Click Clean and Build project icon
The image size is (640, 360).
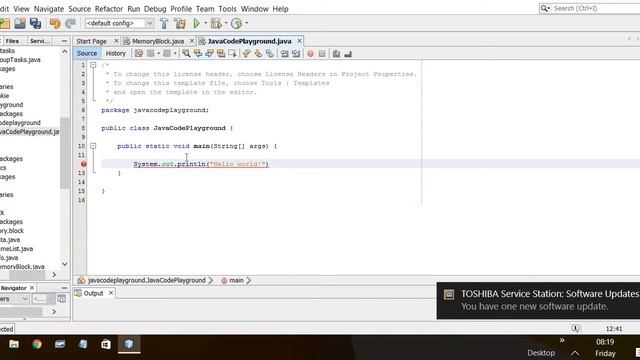[x=180, y=23]
